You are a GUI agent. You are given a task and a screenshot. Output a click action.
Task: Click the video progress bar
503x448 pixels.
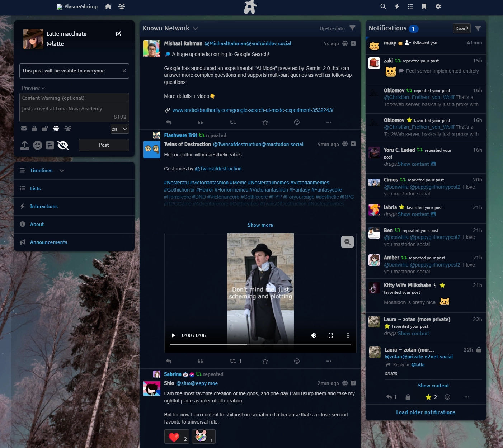pos(260,344)
